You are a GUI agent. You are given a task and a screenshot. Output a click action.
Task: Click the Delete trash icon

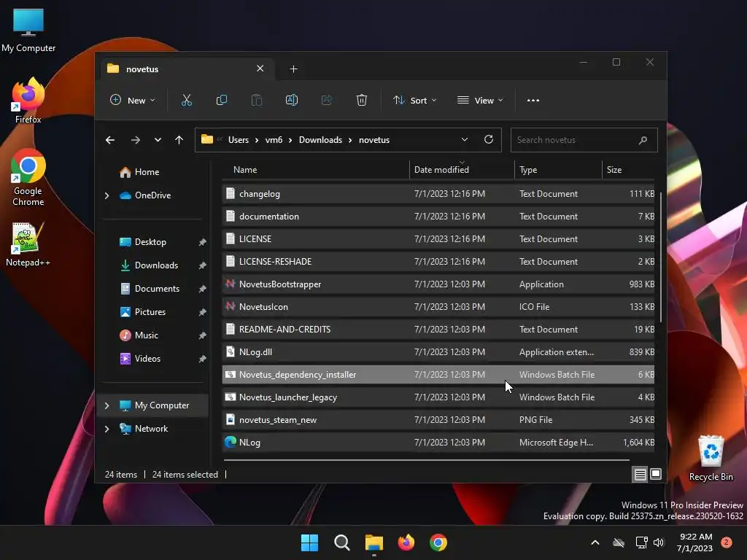click(x=362, y=100)
